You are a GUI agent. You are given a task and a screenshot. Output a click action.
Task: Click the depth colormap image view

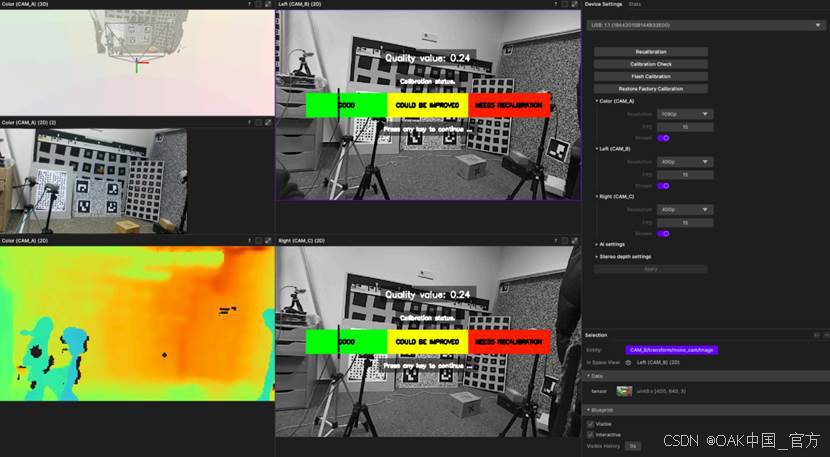[137, 323]
